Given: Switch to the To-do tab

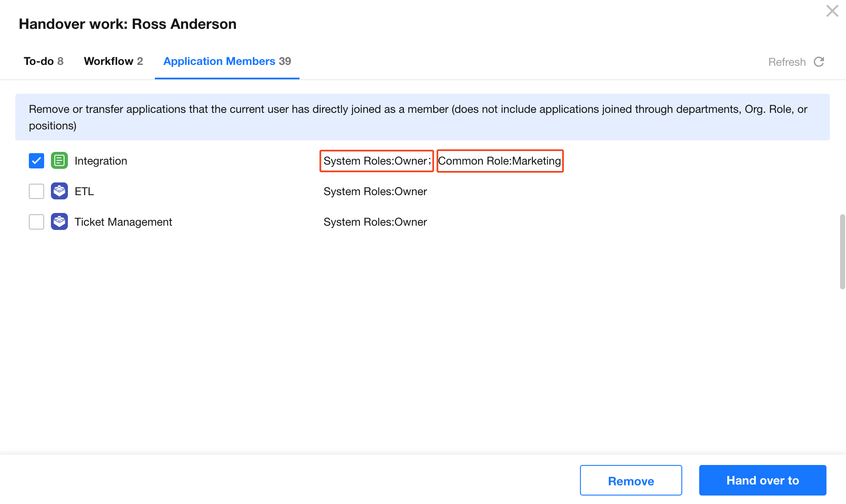Looking at the screenshot, I should [x=43, y=61].
